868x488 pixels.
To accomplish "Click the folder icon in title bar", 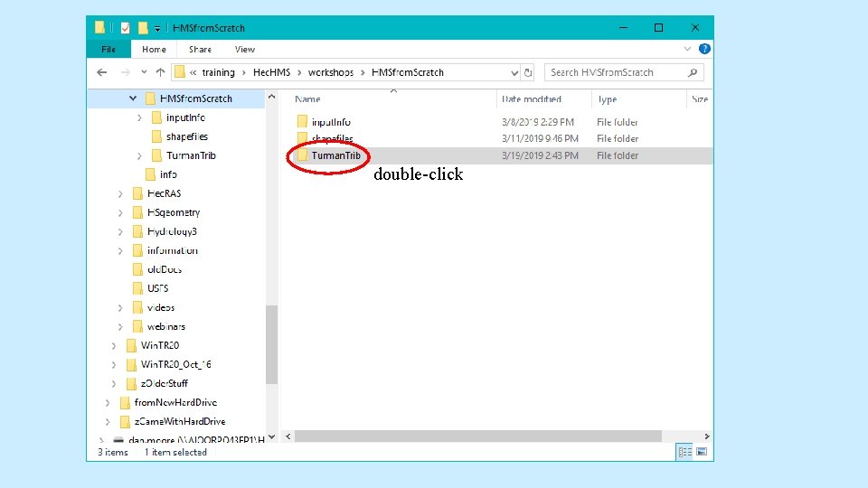I will pyautogui.click(x=99, y=28).
